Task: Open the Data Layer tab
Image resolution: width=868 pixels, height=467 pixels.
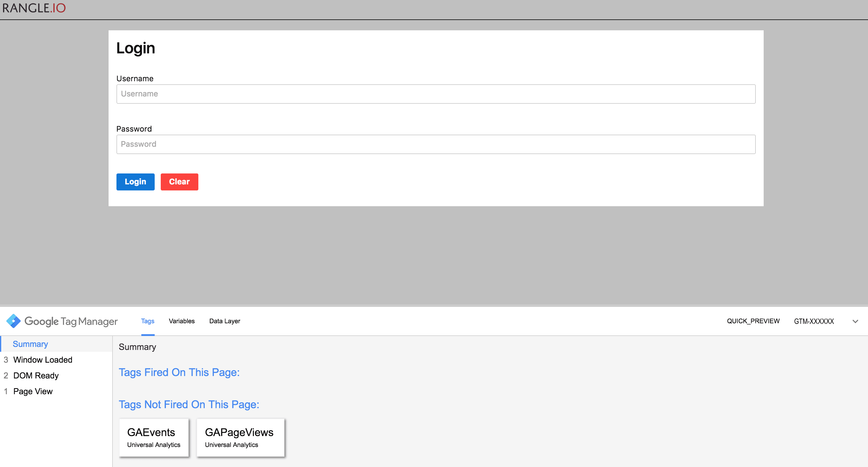Action: pos(225,321)
